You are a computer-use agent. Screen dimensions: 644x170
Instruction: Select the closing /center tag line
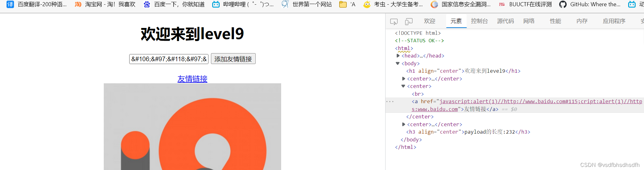[420, 117]
